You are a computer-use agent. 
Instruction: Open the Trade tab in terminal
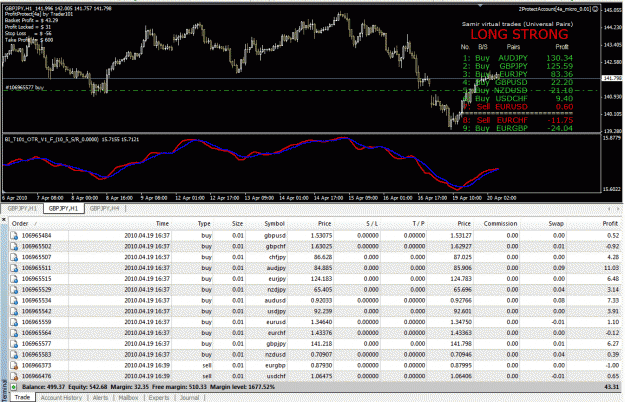(22, 397)
